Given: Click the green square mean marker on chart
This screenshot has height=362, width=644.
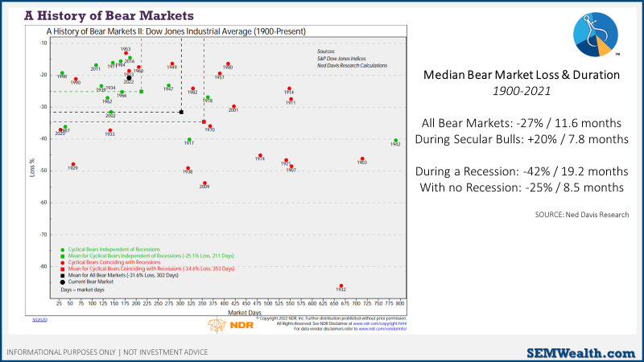Looking at the screenshot, I should [x=142, y=92].
